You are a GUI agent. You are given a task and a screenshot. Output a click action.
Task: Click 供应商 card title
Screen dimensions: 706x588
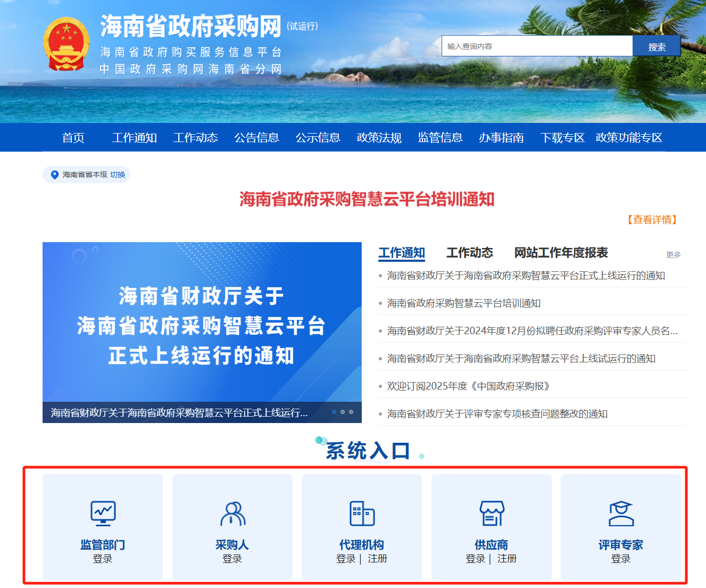pyautogui.click(x=492, y=545)
